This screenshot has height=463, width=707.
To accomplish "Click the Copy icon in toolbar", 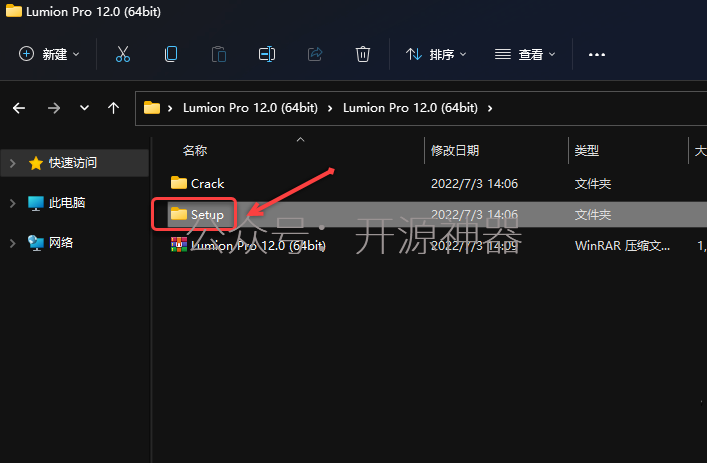I will [171, 54].
